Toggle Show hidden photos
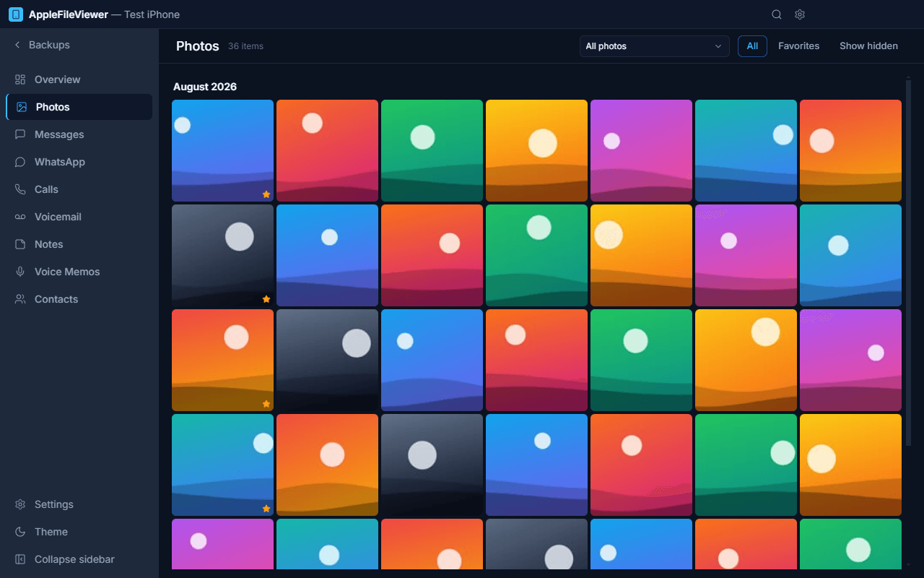924x578 pixels. [x=868, y=46]
